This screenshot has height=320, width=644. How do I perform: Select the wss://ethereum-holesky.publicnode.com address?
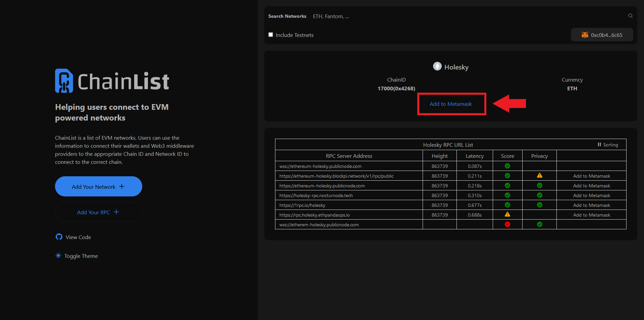coord(320,166)
